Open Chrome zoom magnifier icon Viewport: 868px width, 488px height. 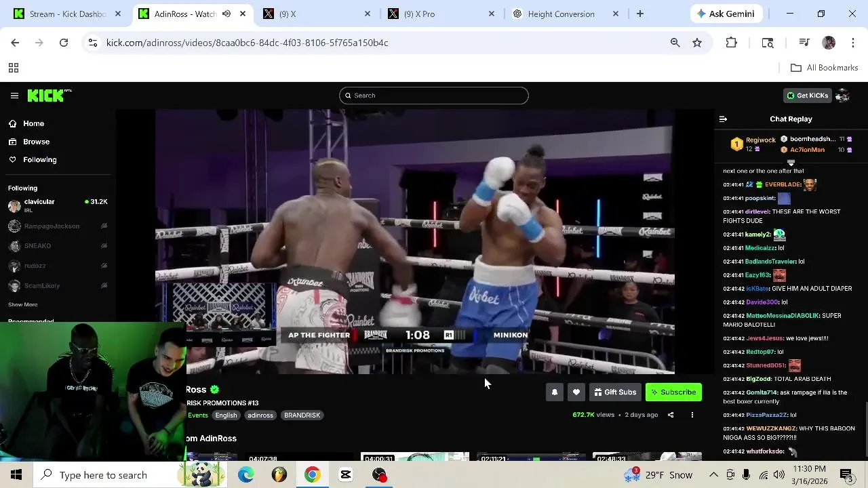(x=675, y=43)
